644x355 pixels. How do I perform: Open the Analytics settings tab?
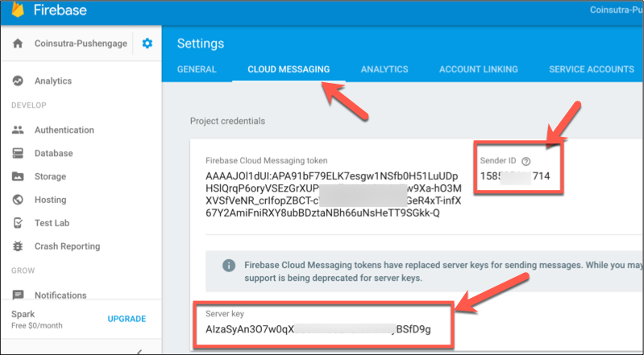click(384, 69)
